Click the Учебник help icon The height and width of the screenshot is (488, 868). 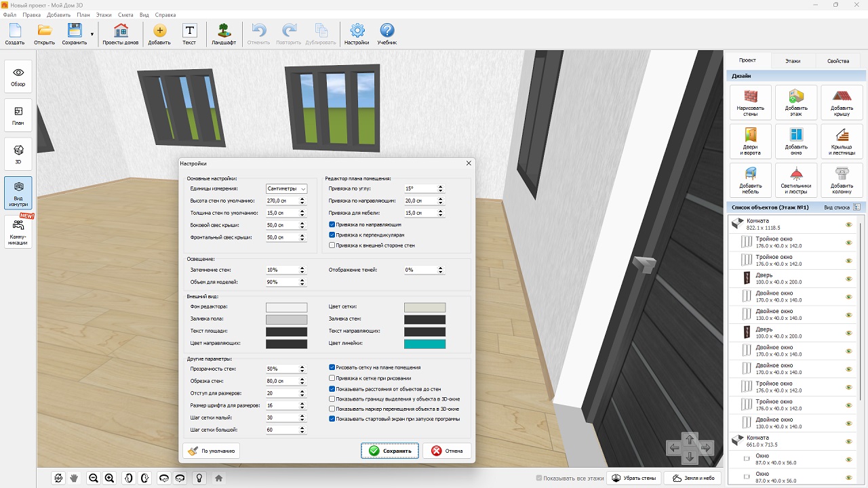[x=387, y=33]
